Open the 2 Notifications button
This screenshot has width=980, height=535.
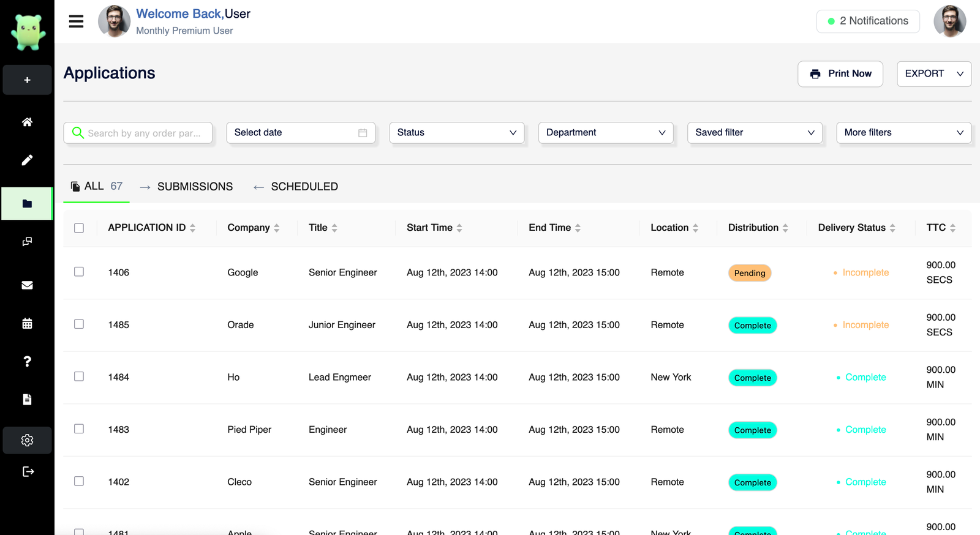867,21
